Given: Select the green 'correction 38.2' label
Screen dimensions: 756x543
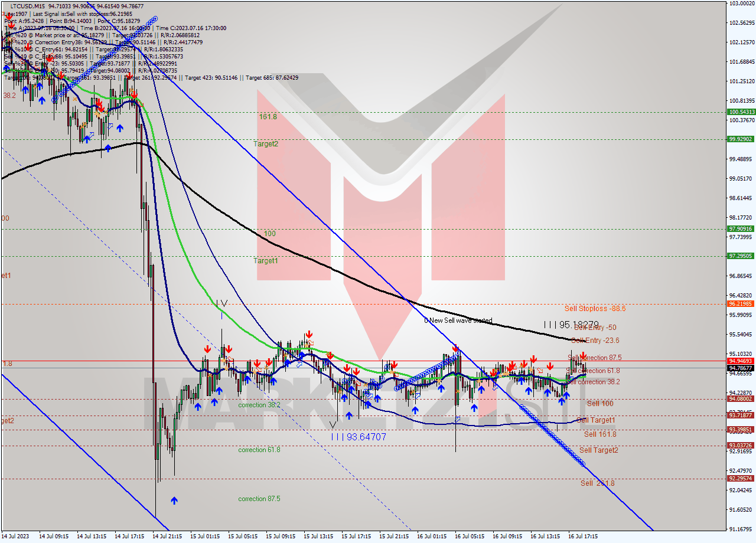Looking at the screenshot, I should pos(259,405).
